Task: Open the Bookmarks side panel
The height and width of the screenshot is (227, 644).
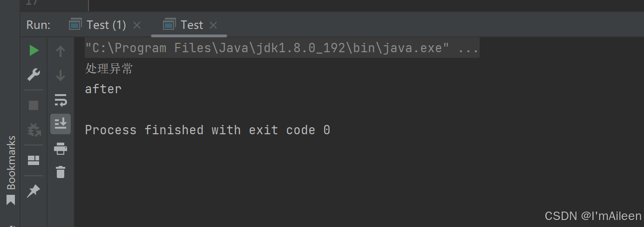Action: coord(10,170)
